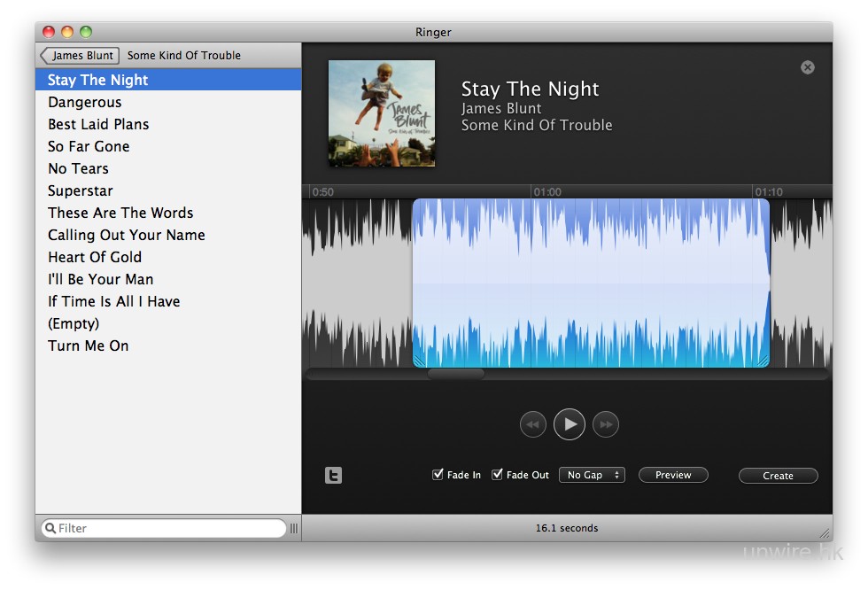Click the waveform horizontal scrollbar thumb
Image resolution: width=868 pixels, height=590 pixels.
456,374
